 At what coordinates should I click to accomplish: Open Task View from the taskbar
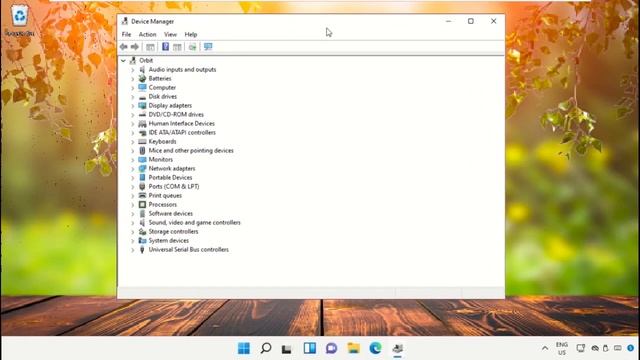click(x=287, y=349)
